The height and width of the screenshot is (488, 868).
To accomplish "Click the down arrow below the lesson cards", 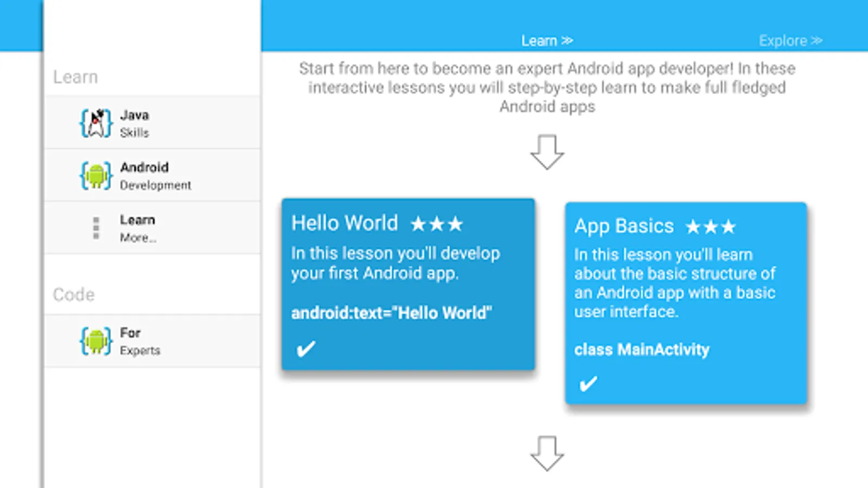I will (547, 453).
